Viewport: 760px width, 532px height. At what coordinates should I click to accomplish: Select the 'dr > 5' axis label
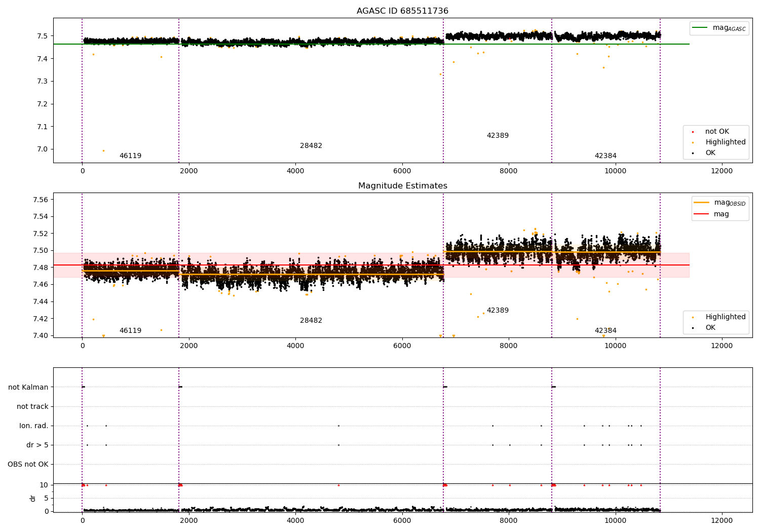[x=37, y=445]
